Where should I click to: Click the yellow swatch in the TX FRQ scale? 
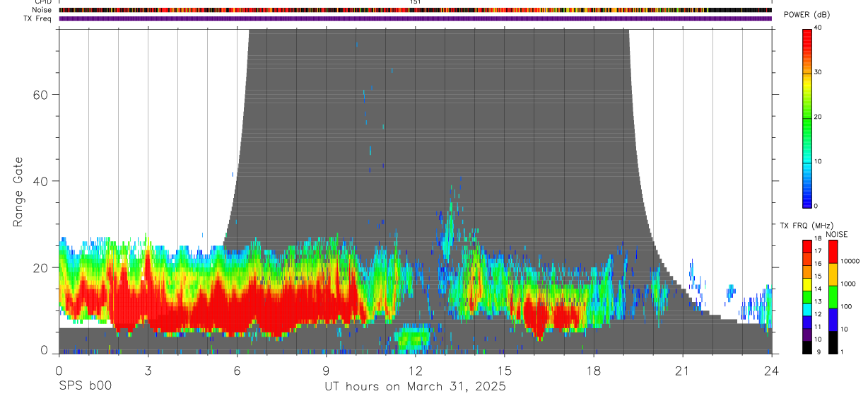point(807,284)
